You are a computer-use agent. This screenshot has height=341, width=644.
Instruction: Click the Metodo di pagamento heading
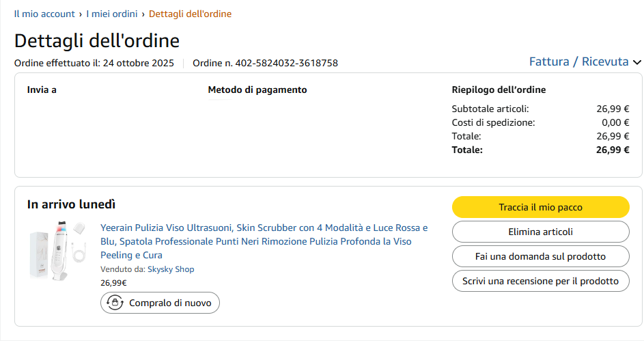coord(257,90)
